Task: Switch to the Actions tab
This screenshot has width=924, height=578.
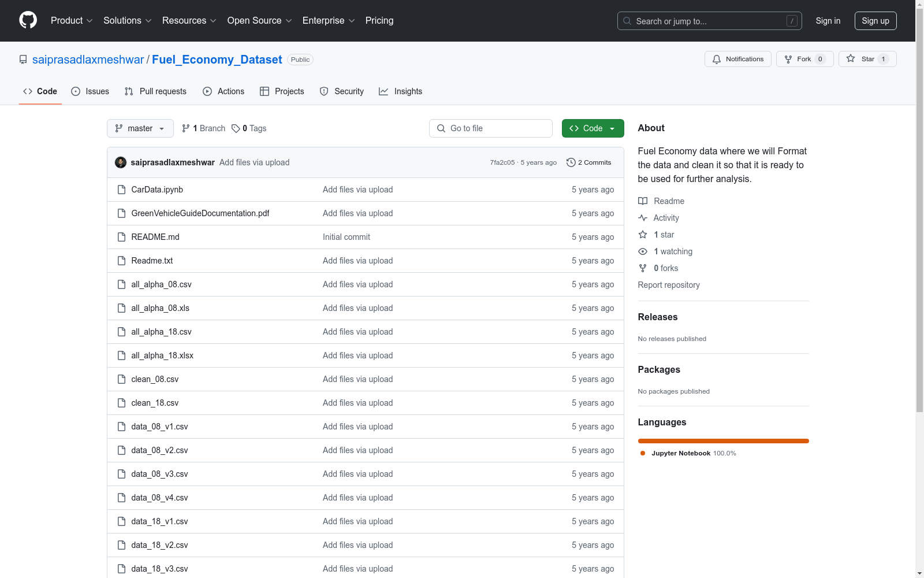Action: pos(223,91)
